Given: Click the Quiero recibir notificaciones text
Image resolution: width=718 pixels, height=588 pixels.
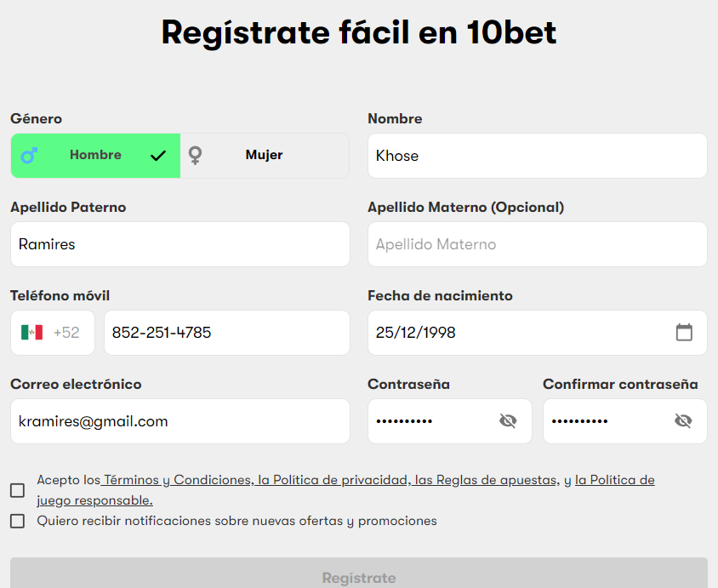Looking at the screenshot, I should click(x=236, y=521).
